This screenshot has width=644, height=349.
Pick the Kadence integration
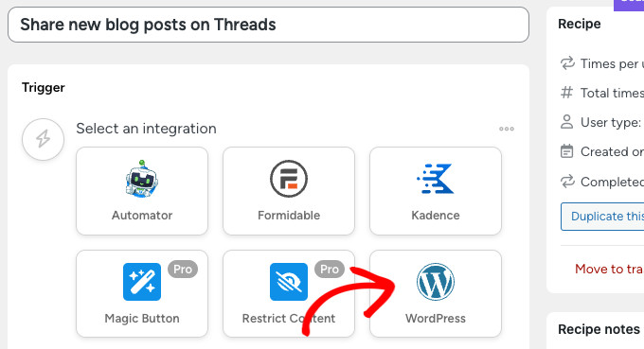pos(436,191)
